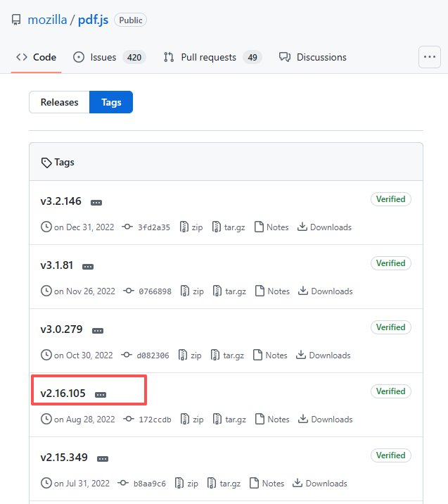The width and height of the screenshot is (448, 504).
Task: Select the Tags view button
Action: [x=111, y=102]
